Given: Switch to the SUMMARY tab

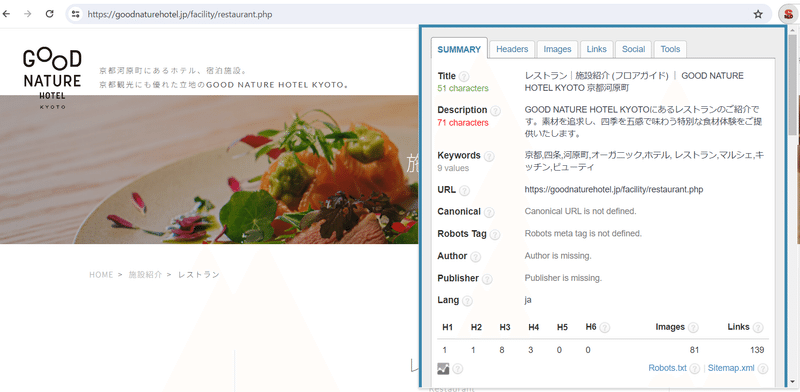Looking at the screenshot, I should [x=459, y=50].
